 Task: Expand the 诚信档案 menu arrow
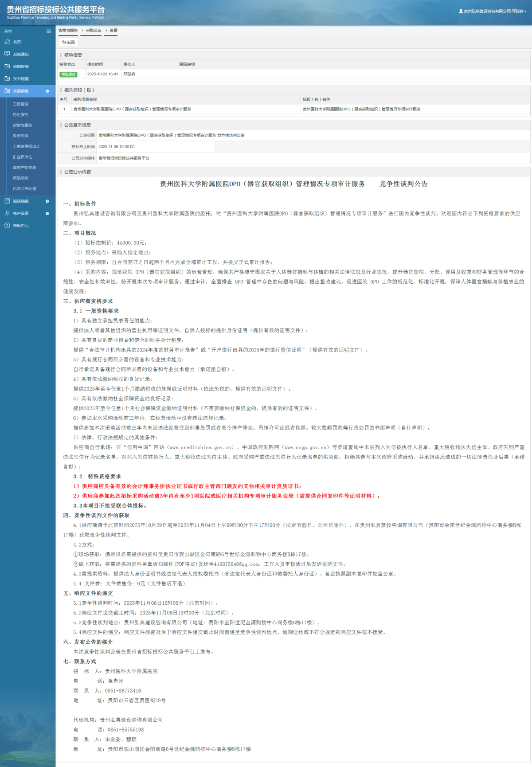click(x=47, y=201)
